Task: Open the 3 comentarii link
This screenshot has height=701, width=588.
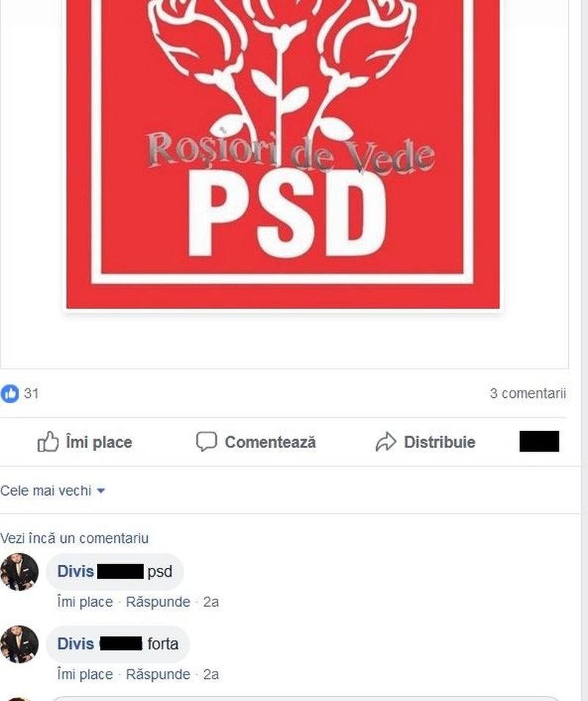Action: (528, 394)
